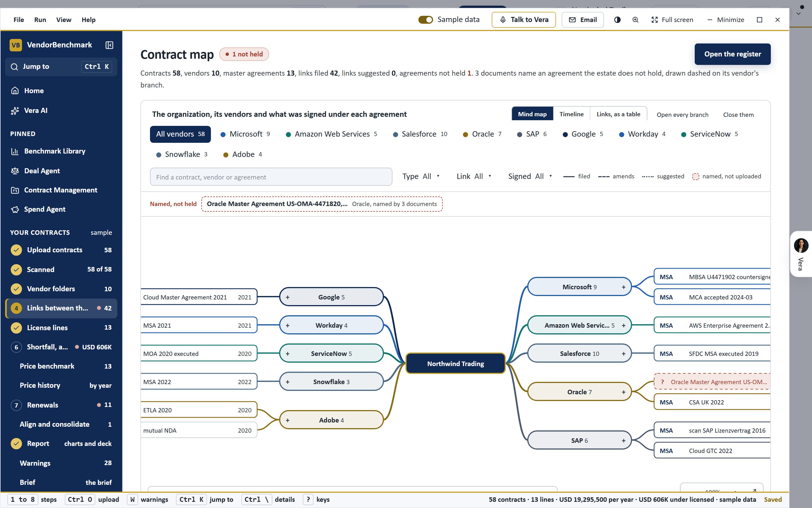Click Open the register button
Screen dimensions: 812x508
click(x=732, y=54)
